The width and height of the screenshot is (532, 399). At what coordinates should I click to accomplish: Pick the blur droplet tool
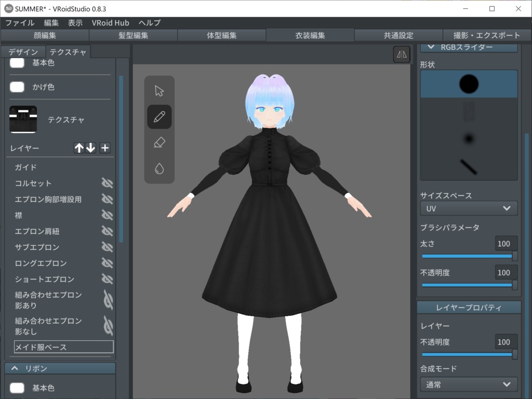pyautogui.click(x=159, y=168)
